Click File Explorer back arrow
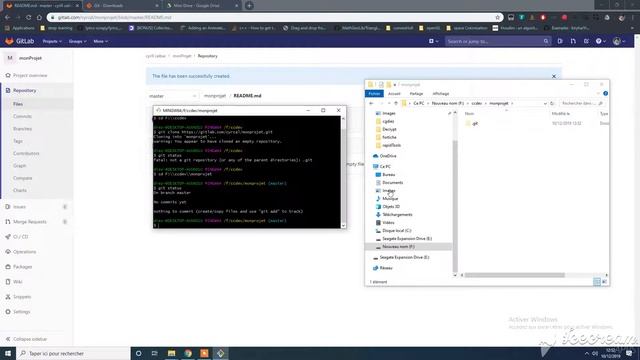The width and height of the screenshot is (640, 360). (371, 104)
